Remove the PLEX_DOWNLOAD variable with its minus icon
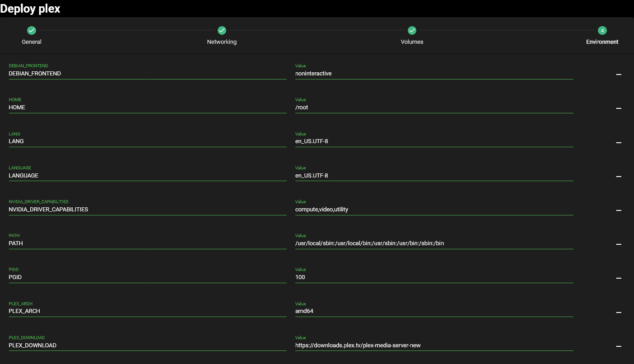634x364 pixels. coord(619,346)
